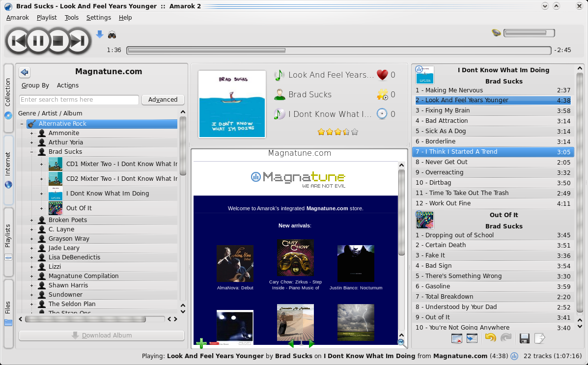This screenshot has width=588, height=365.
Task: Expand the Out Of It album
Action: 42,208
